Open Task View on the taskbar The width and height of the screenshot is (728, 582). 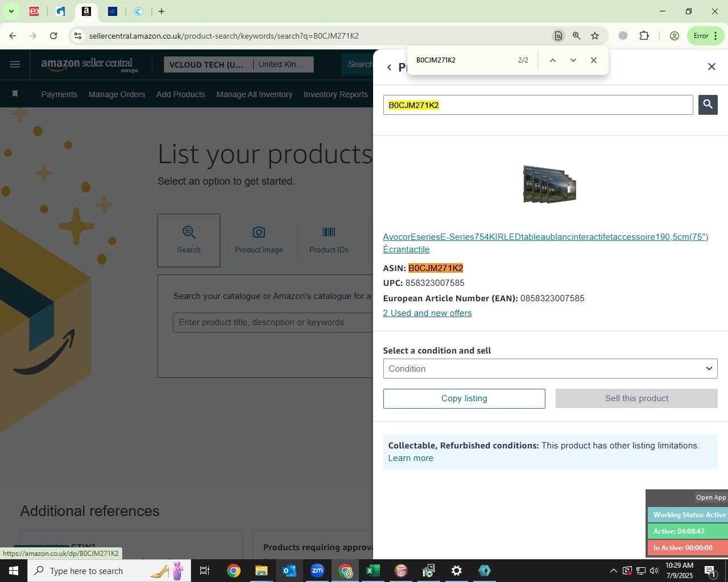point(205,571)
